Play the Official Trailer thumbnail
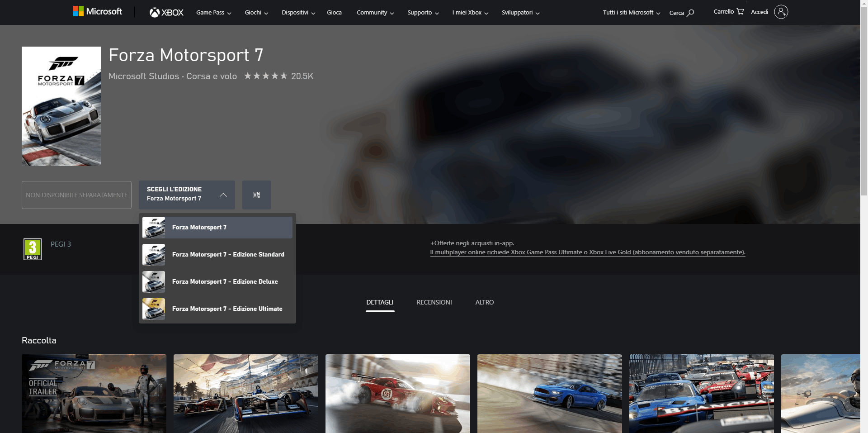The height and width of the screenshot is (433, 868). pos(94,394)
